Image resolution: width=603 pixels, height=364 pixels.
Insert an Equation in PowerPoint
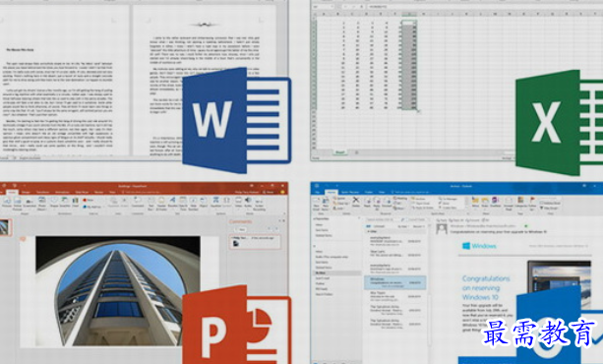tap(215, 203)
